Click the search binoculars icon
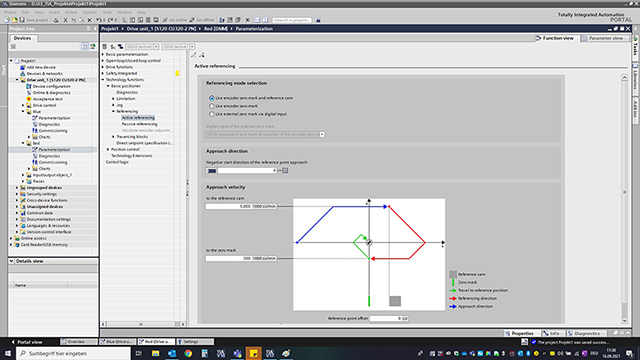 (318, 20)
